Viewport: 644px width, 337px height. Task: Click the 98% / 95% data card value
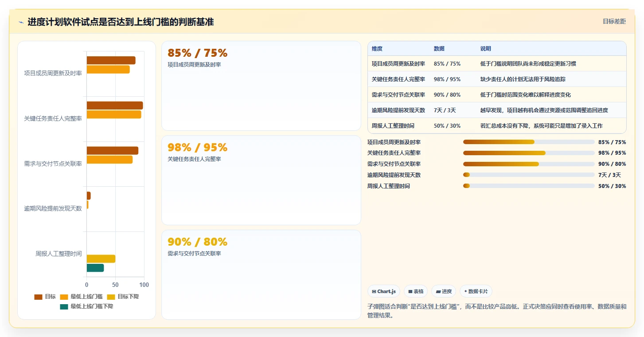click(x=197, y=147)
